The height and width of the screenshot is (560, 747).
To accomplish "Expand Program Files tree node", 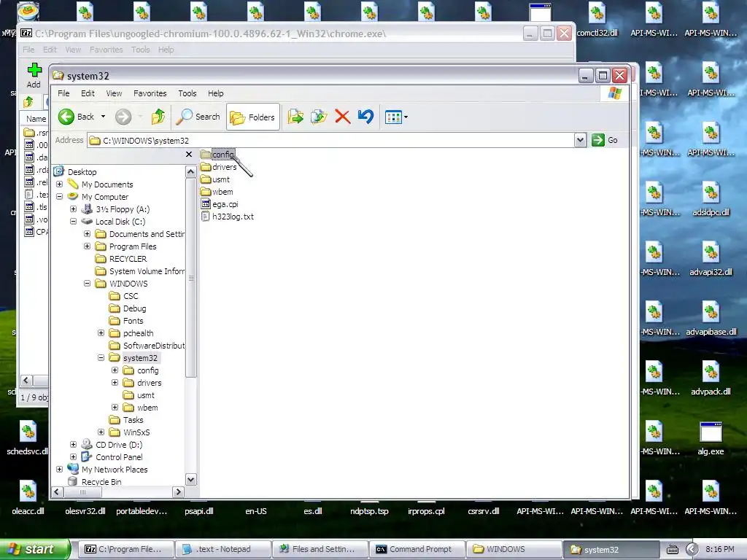I will click(x=88, y=246).
